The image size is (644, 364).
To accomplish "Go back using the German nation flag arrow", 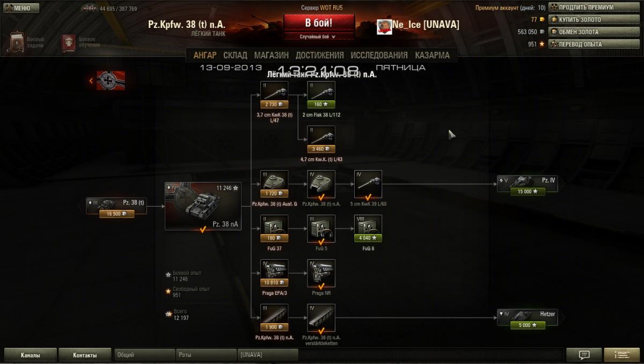I will [107, 81].
